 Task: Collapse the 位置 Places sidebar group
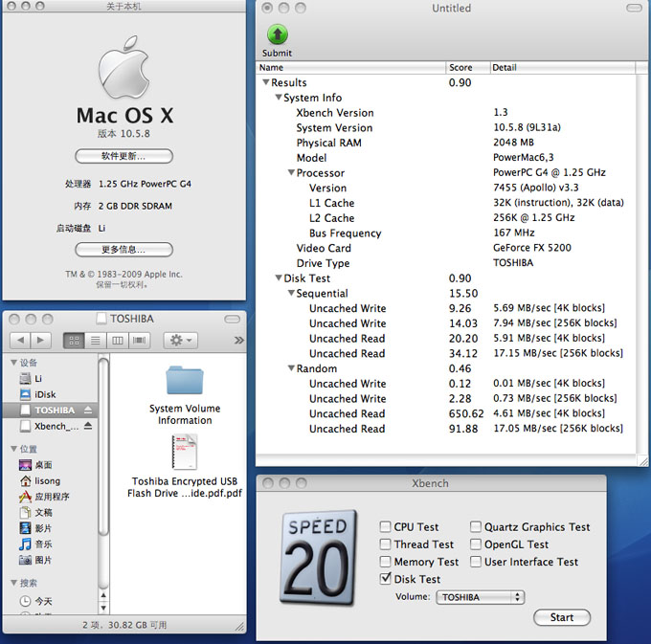(13, 449)
